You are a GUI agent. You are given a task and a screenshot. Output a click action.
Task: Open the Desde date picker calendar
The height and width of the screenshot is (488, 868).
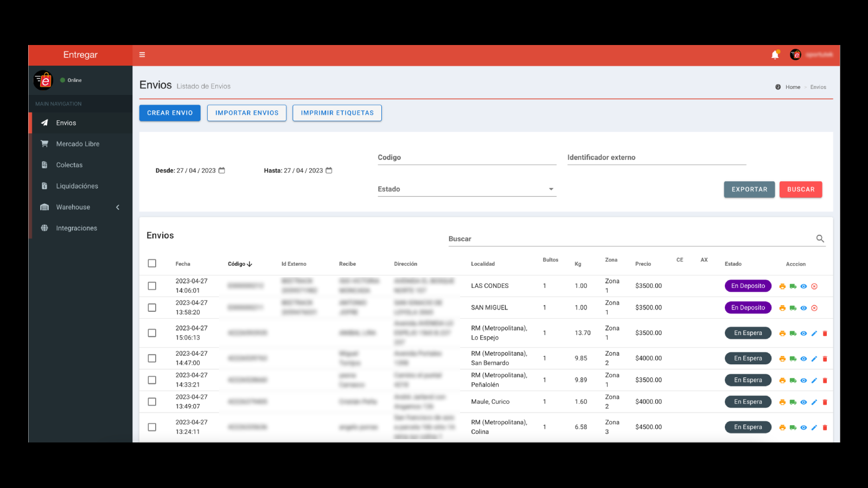[222, 170]
